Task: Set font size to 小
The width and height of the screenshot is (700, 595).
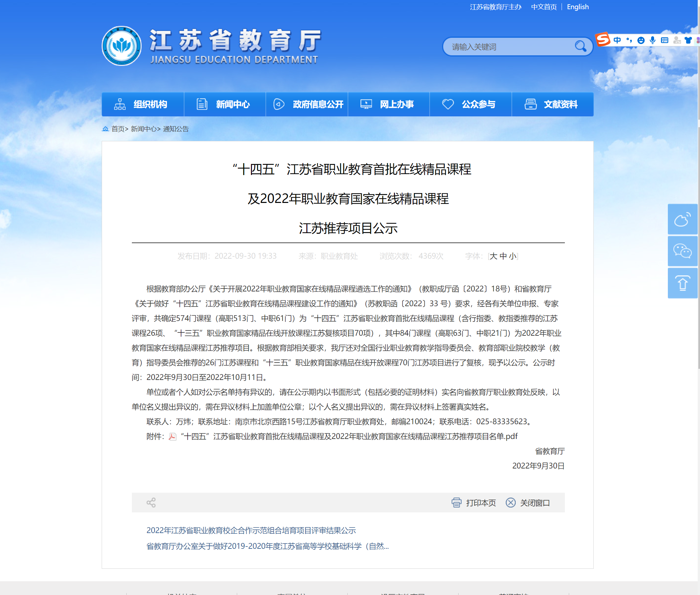Action: pyautogui.click(x=512, y=256)
